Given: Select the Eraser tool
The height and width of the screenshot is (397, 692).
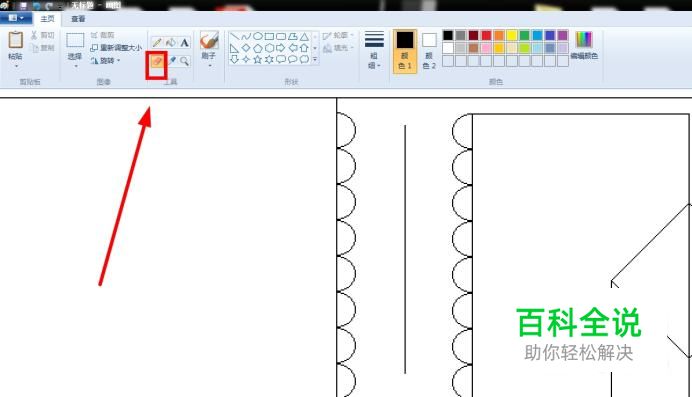Looking at the screenshot, I should coord(157,61).
